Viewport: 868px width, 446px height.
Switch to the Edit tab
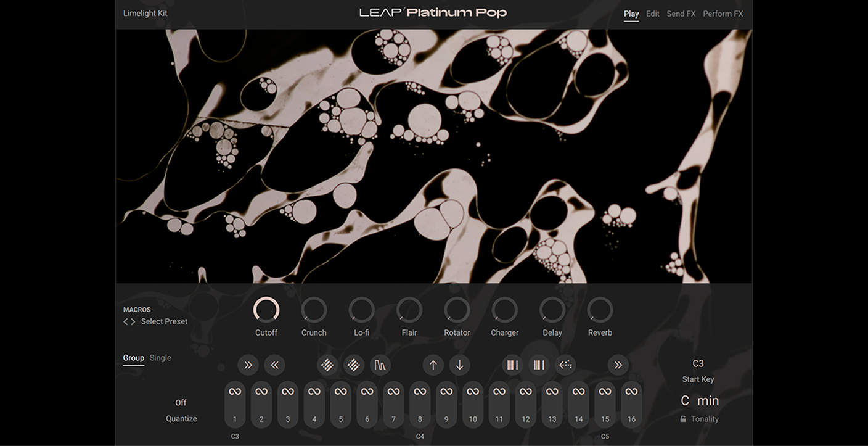(x=652, y=13)
